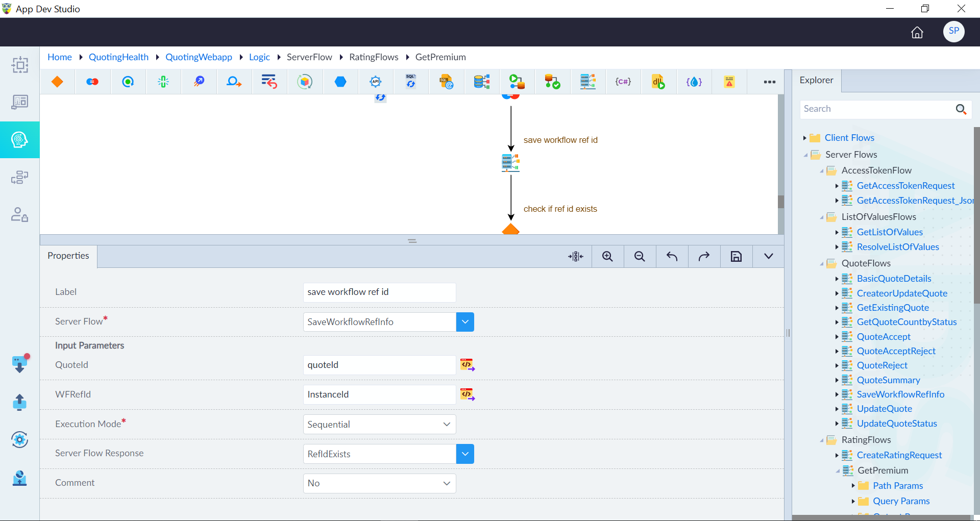Select the liquid template braces tool
The width and height of the screenshot is (980, 521).
click(694, 82)
